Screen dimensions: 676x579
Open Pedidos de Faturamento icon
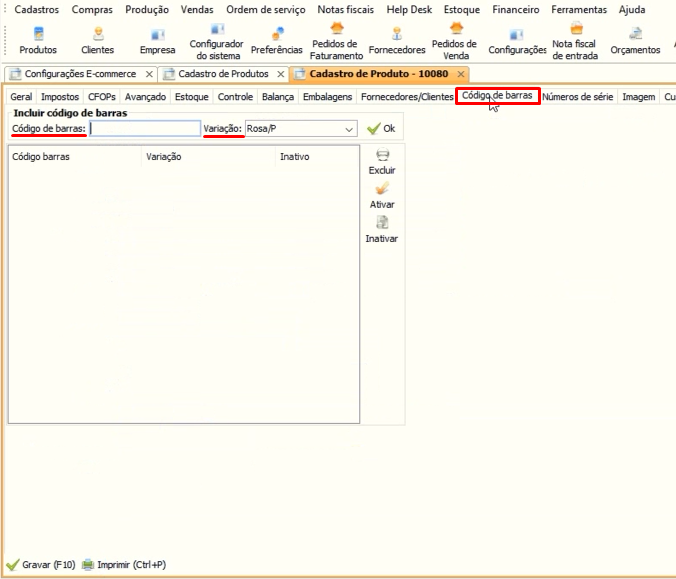[x=337, y=29]
